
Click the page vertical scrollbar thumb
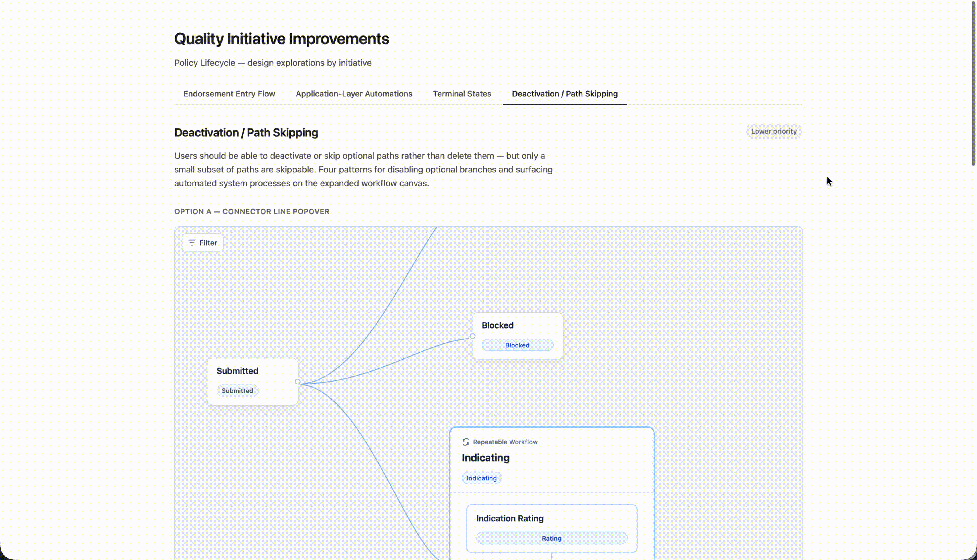click(x=974, y=83)
